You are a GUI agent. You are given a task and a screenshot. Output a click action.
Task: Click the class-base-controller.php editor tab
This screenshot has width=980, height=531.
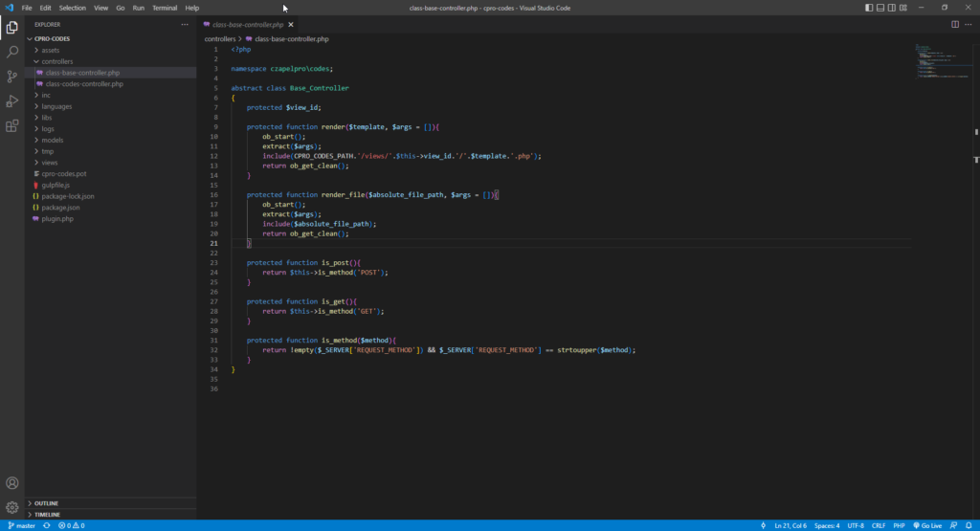tap(248, 24)
